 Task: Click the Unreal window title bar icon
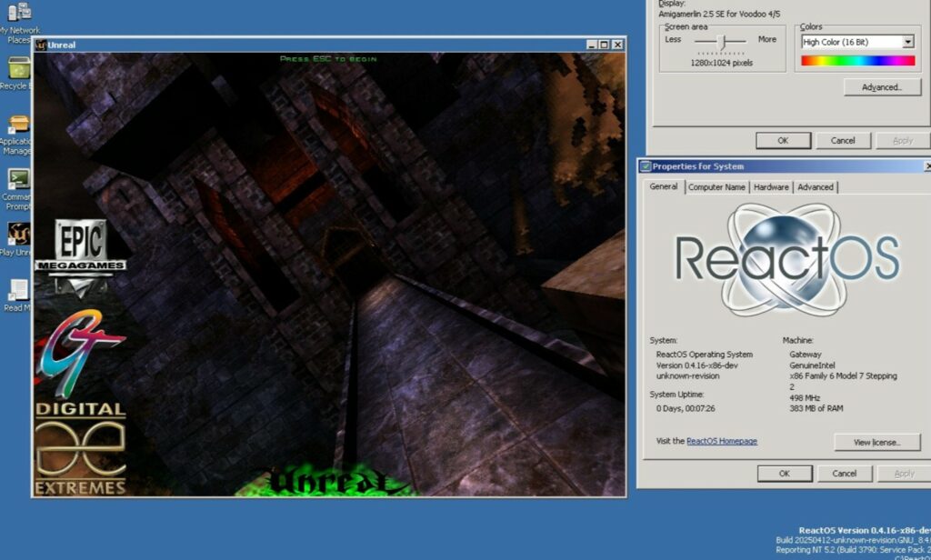(x=41, y=45)
